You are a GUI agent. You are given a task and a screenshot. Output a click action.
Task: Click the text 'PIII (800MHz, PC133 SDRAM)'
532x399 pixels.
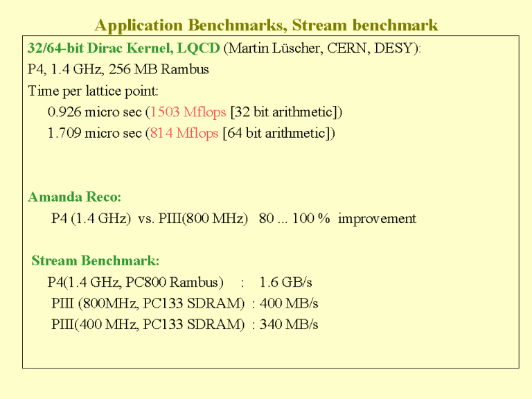pos(148,303)
